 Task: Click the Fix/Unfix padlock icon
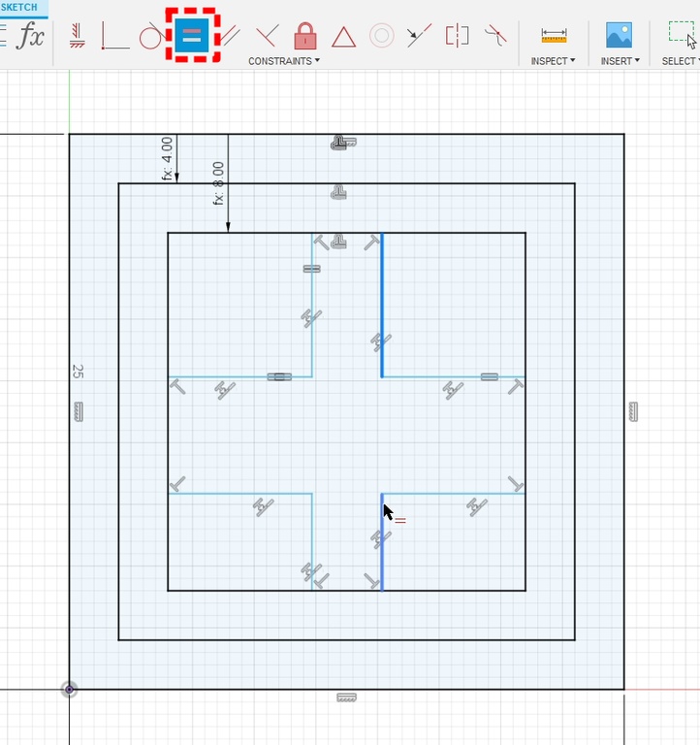(305, 37)
